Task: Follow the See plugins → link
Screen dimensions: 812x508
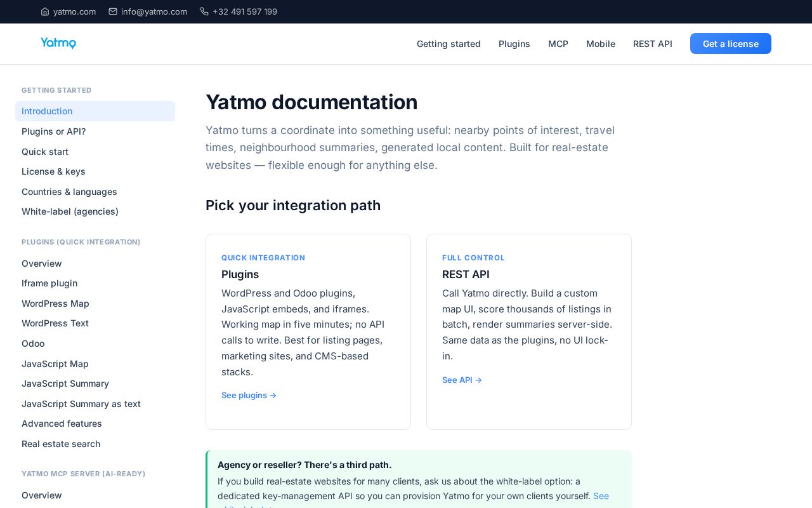Action: [249, 395]
